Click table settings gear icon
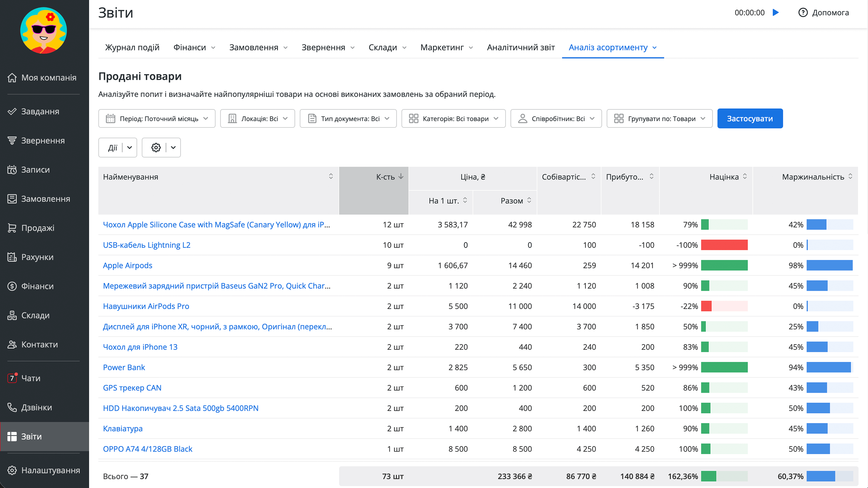868x488 pixels. point(156,147)
